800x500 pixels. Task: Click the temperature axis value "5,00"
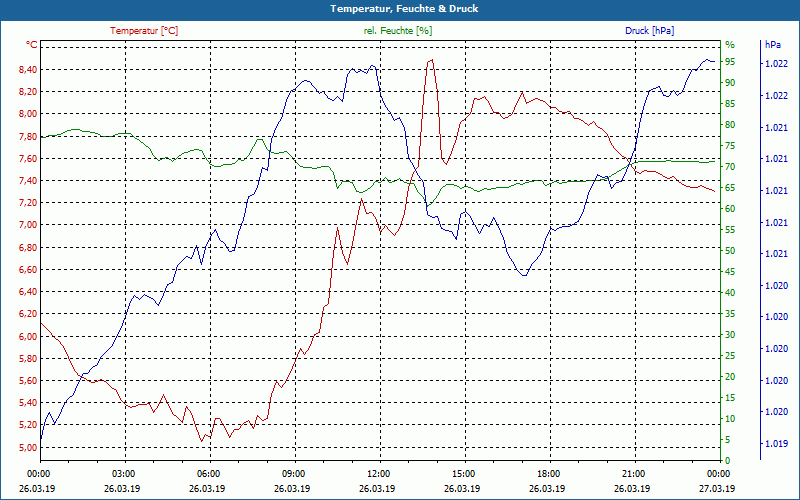click(x=28, y=448)
